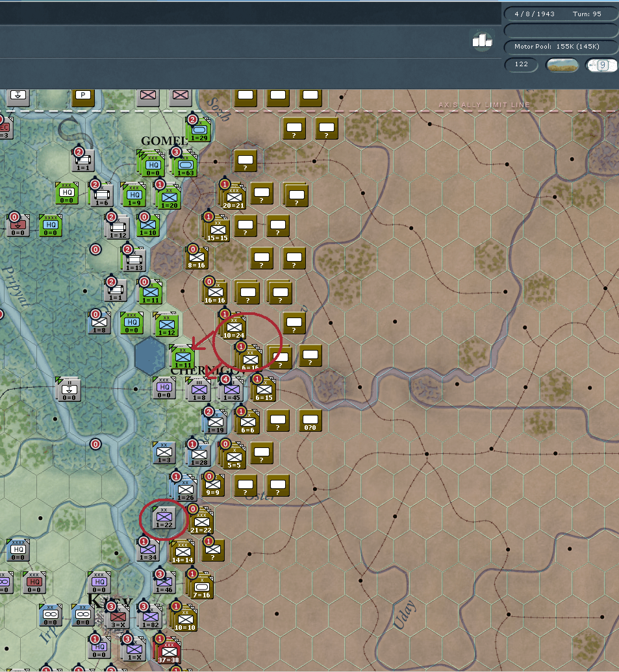Image resolution: width=619 pixels, height=672 pixels.
Task: Select the red 3=X unit in Kiev
Action: [x=118, y=617]
